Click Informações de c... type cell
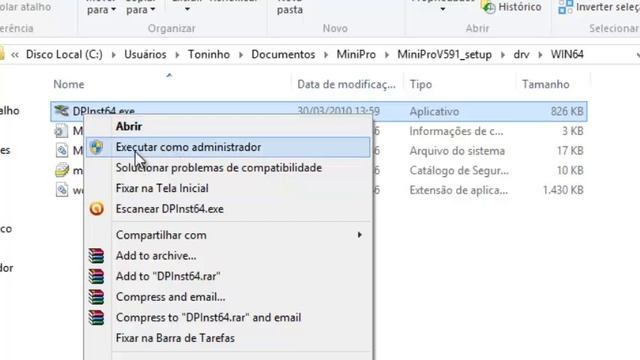640x360 pixels. pos(456,131)
